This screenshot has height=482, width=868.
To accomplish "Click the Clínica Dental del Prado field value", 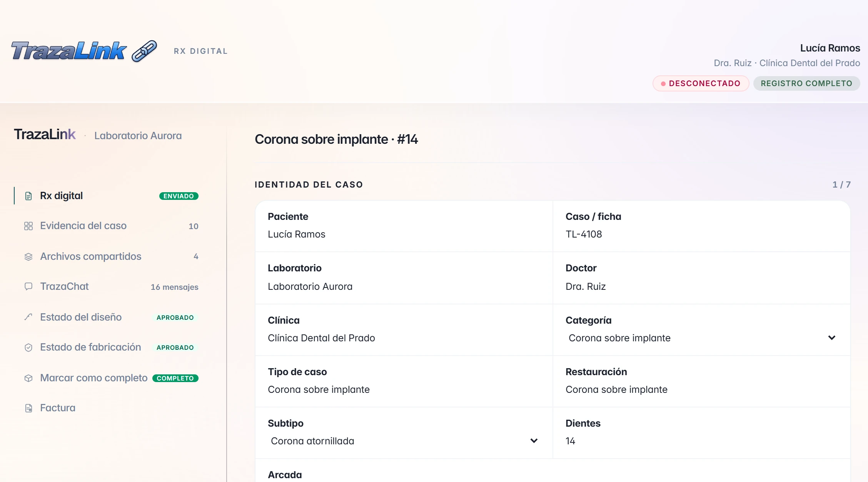I will pyautogui.click(x=321, y=338).
